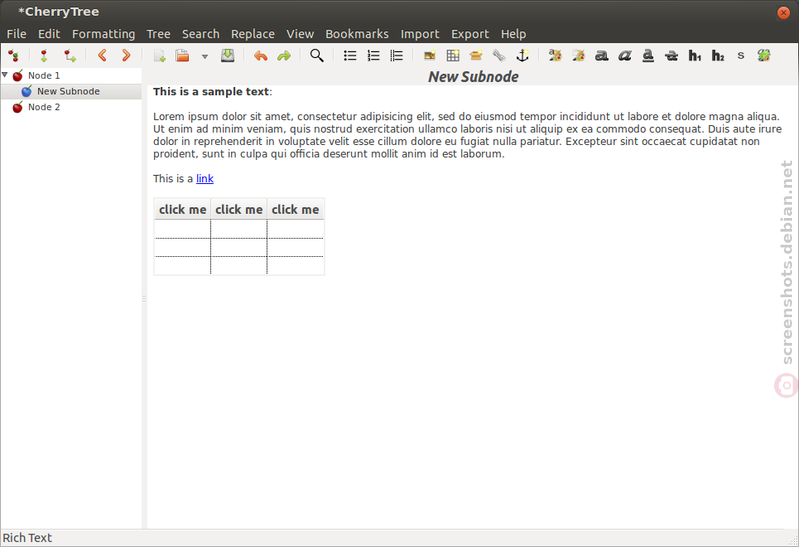The height and width of the screenshot is (547, 799).
Task: Go forward to next visited node
Action: tap(125, 55)
